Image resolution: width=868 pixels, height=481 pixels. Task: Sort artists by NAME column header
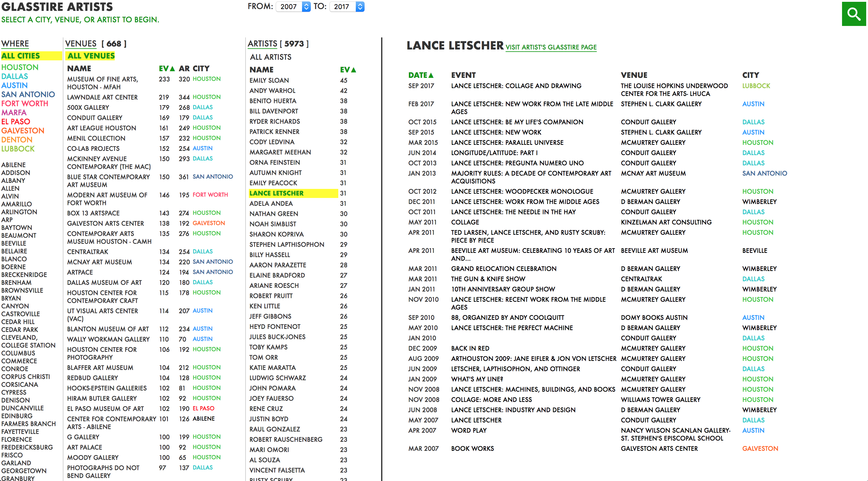pos(262,70)
